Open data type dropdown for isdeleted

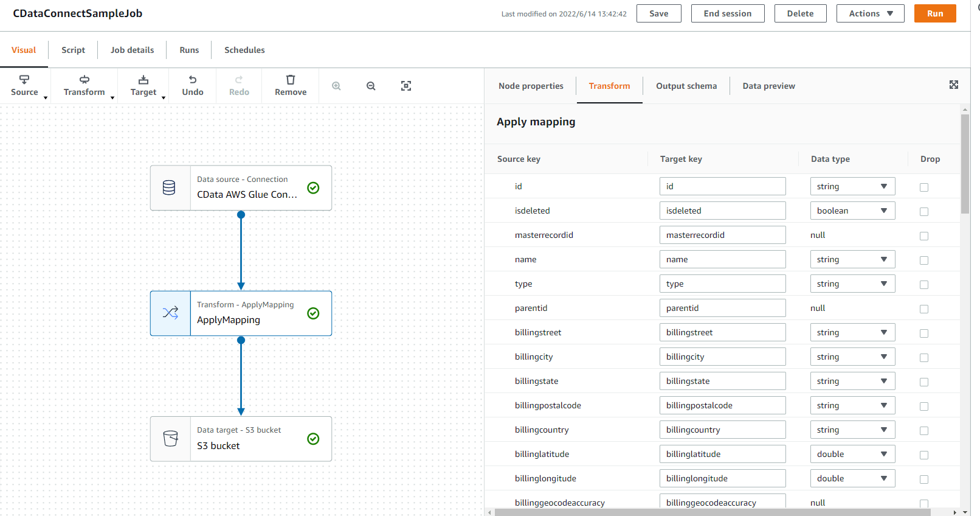(x=852, y=211)
